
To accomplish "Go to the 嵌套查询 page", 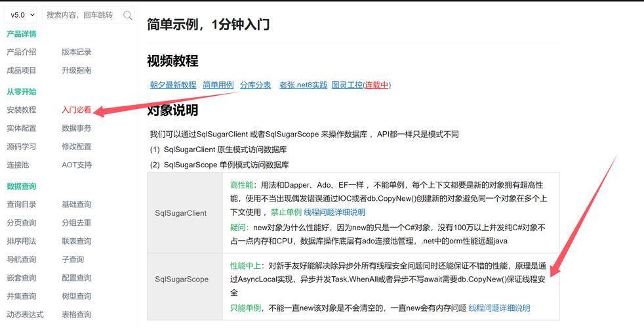I will pyautogui.click(x=22, y=278).
